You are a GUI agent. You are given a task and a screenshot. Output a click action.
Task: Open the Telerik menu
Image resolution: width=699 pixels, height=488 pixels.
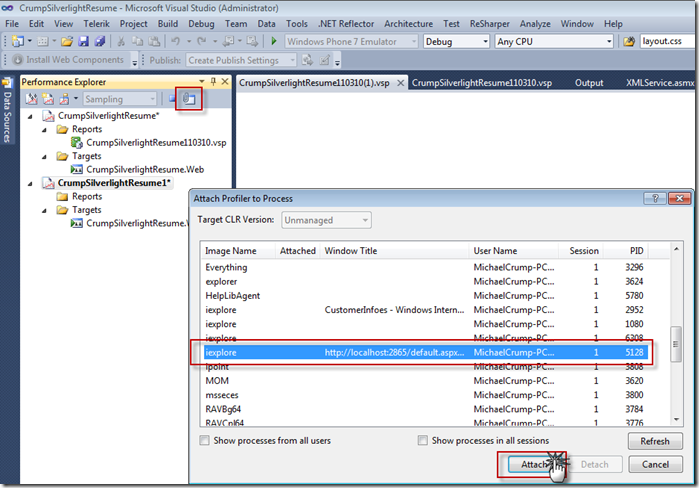click(x=96, y=24)
